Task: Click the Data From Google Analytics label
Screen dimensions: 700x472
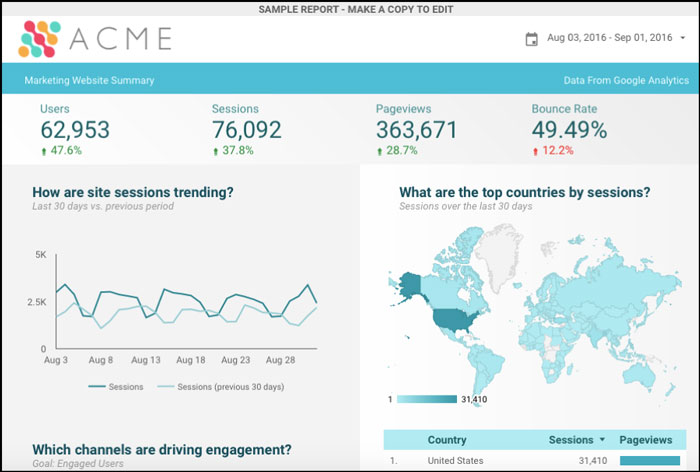Action: click(626, 80)
